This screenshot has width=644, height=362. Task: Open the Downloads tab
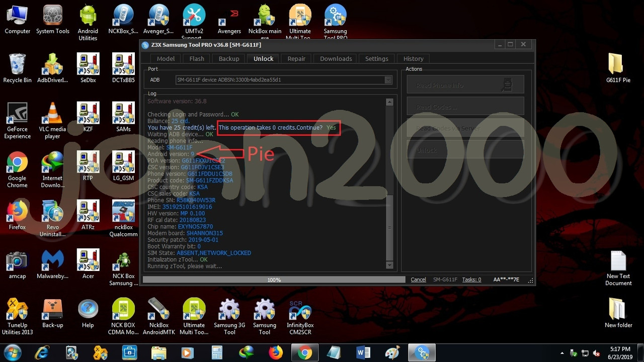(336, 58)
